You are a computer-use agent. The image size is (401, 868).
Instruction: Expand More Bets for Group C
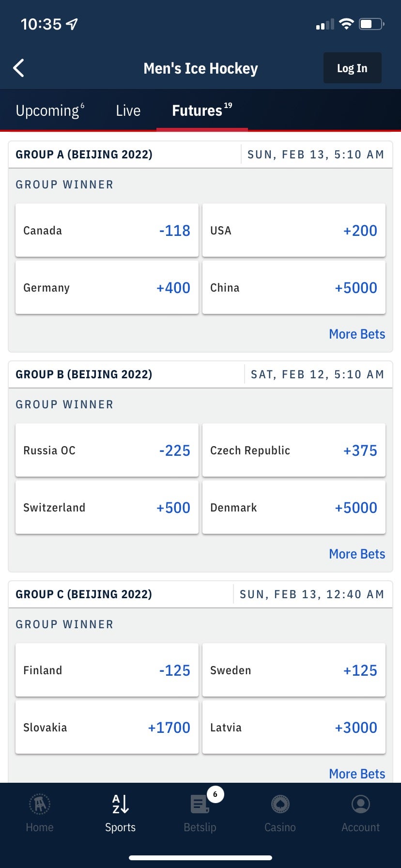(357, 774)
